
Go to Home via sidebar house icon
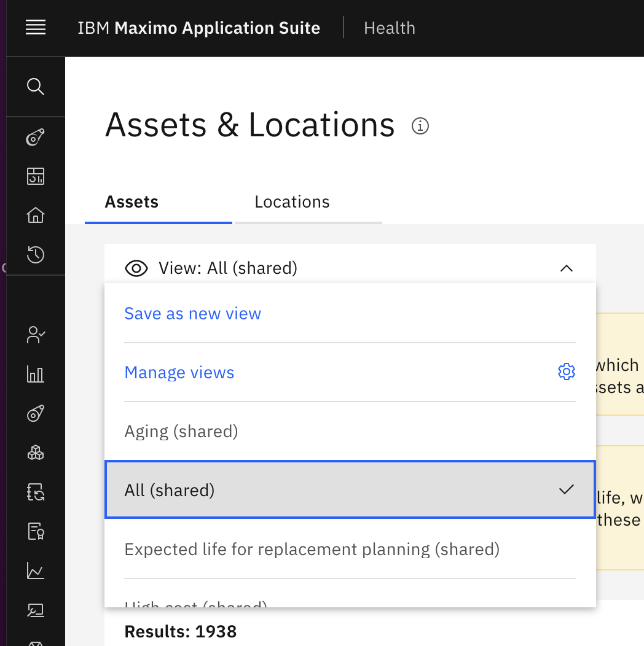click(x=36, y=216)
